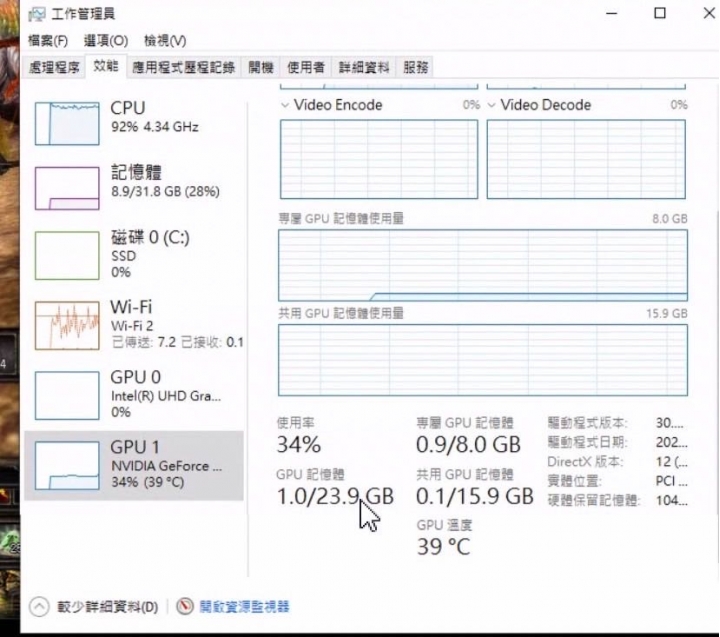
Task: Click the 專屬 GPU 記憶體使用量 dedicated memory graph
Action: click(x=483, y=265)
